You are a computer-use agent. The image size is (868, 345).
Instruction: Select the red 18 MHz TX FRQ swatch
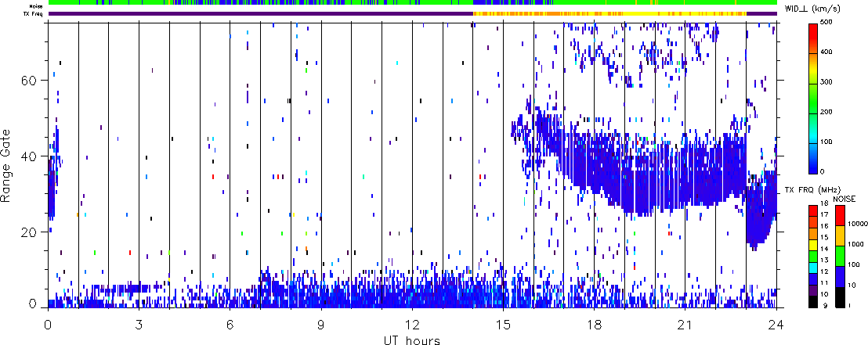coord(815,207)
